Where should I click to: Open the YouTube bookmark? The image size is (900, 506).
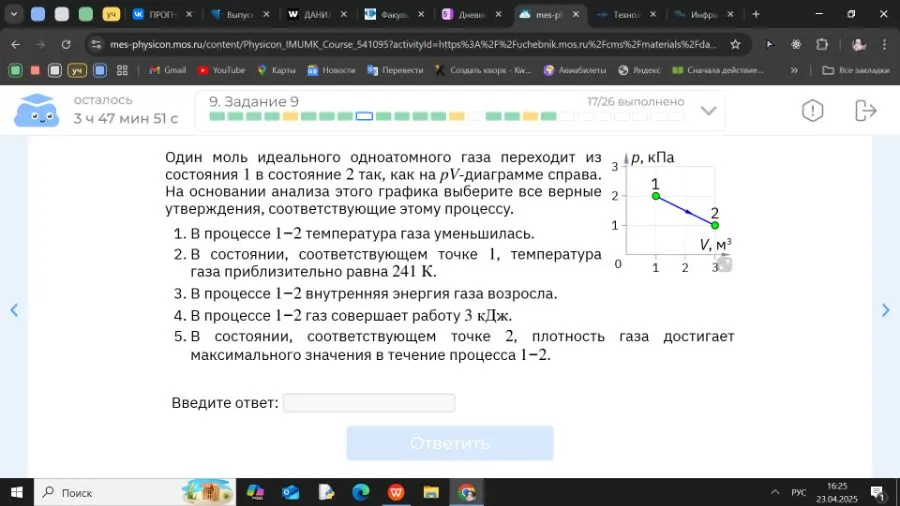tap(222, 70)
